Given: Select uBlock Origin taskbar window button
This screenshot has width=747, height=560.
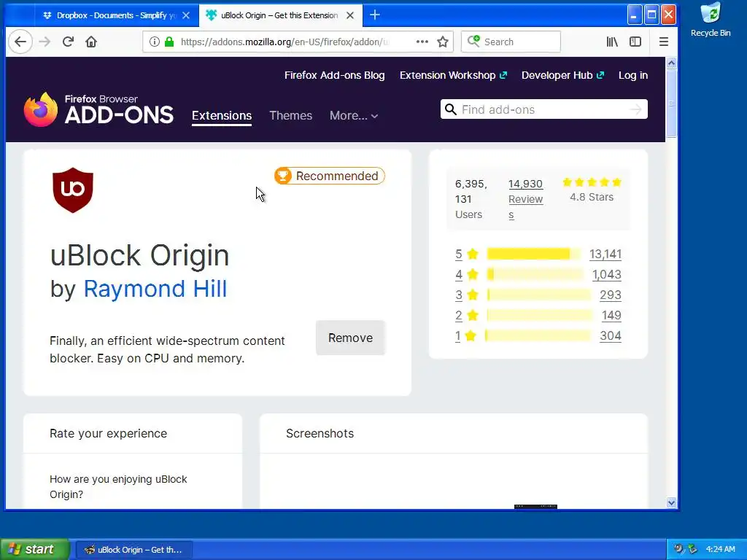Looking at the screenshot, I should [x=134, y=550].
